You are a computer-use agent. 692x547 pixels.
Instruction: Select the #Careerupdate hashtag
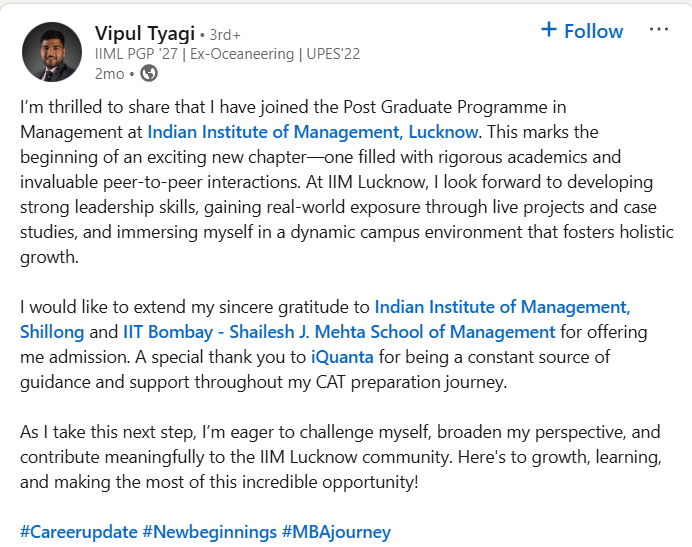[x=78, y=531]
